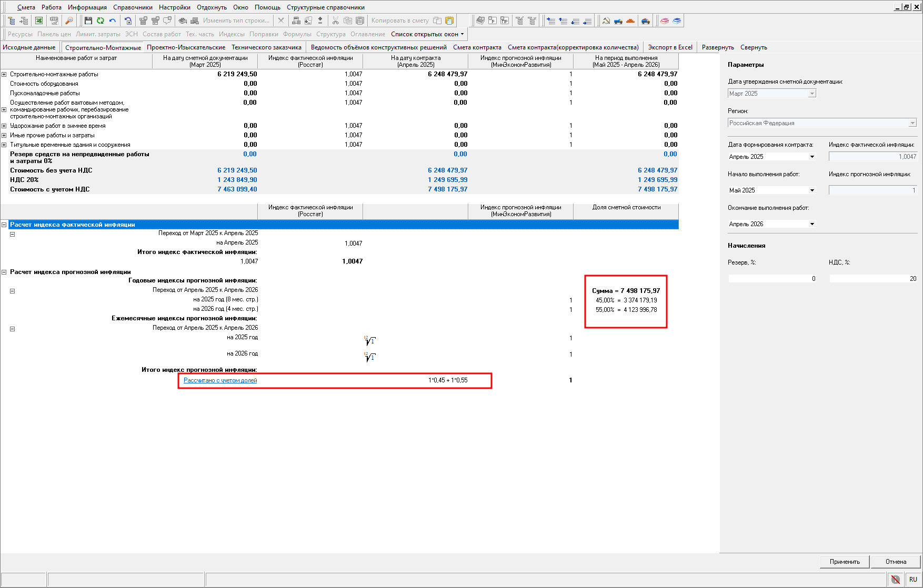Click the blue stacked books icon
This screenshot has width=923, height=588.
677,21
